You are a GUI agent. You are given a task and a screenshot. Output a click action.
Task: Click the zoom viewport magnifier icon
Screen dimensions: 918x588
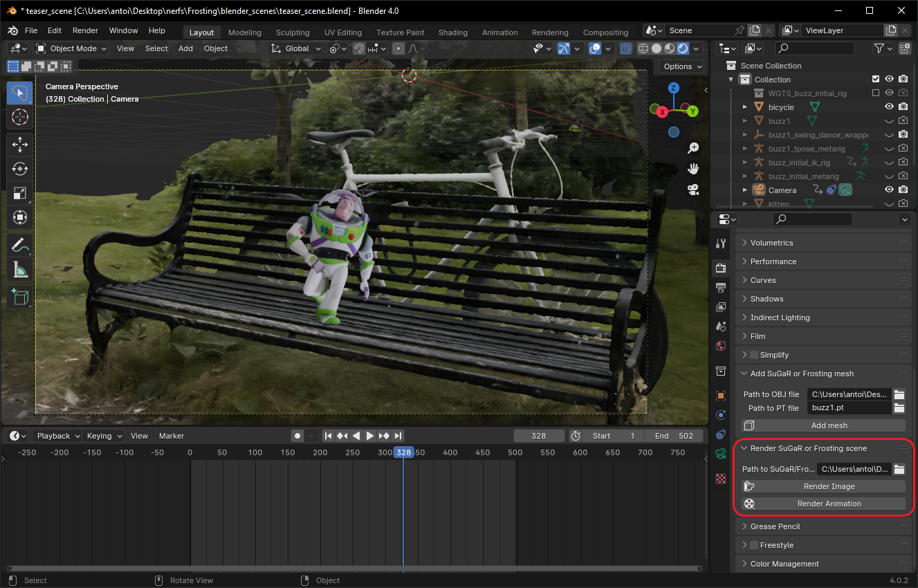(693, 148)
